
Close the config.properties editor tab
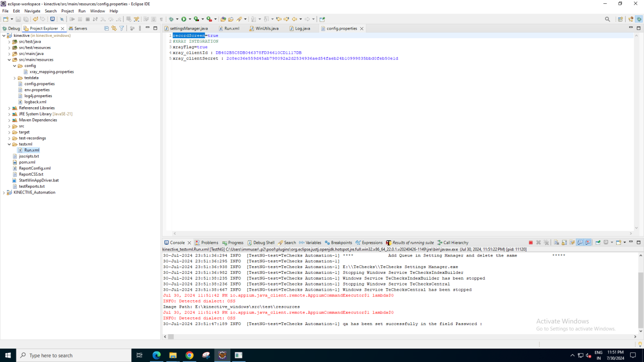362,29
